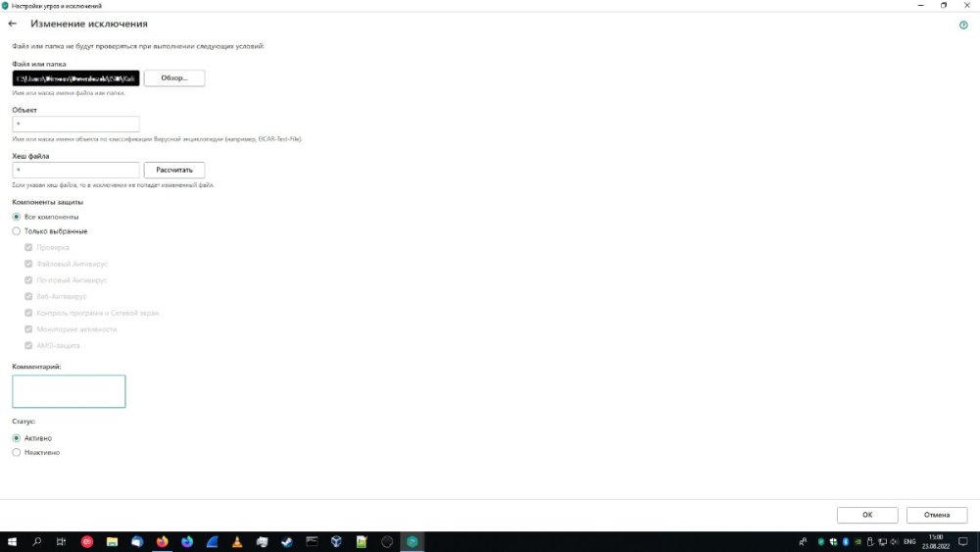The image size is (980, 552).
Task: Open the terminal window taskbar icon
Action: (312, 542)
